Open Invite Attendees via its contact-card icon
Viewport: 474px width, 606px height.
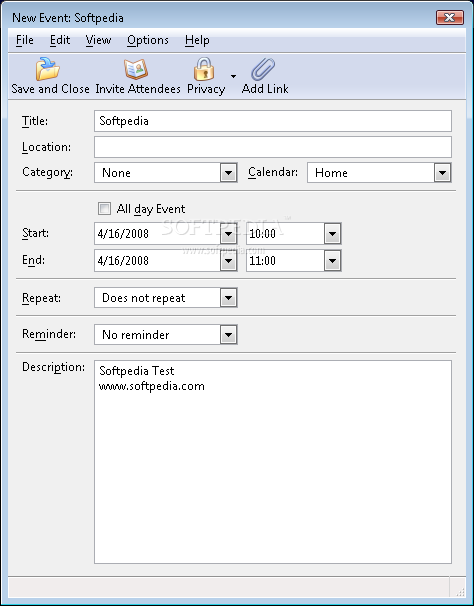click(x=136, y=69)
